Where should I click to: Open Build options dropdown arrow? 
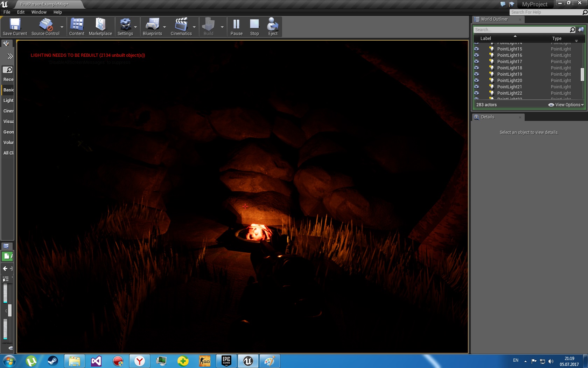pos(222,27)
